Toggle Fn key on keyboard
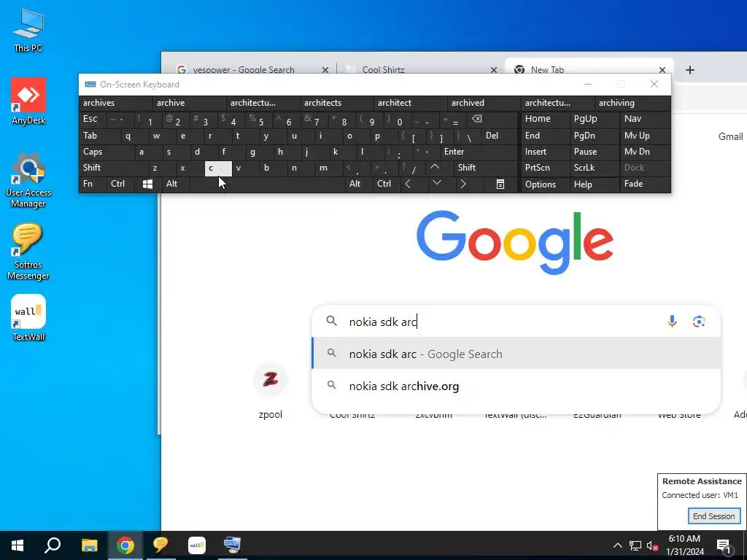Viewport: 747px width, 560px height. pyautogui.click(x=93, y=184)
